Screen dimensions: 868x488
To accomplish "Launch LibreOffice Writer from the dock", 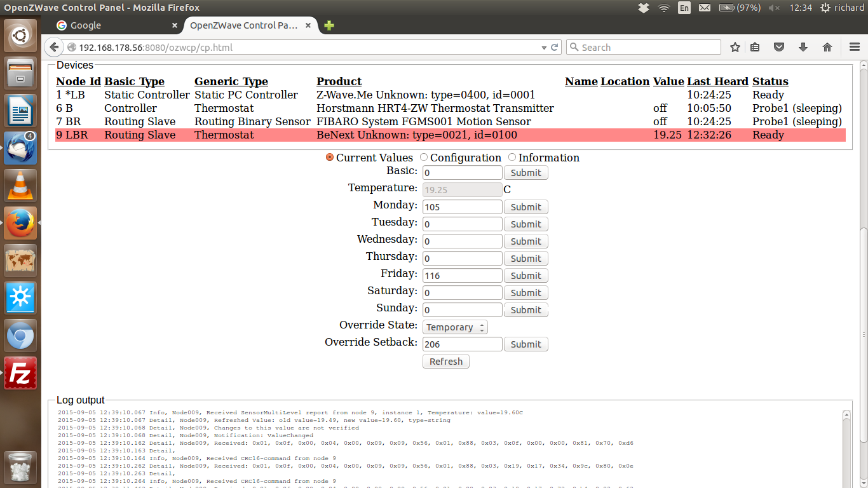I will [x=20, y=111].
